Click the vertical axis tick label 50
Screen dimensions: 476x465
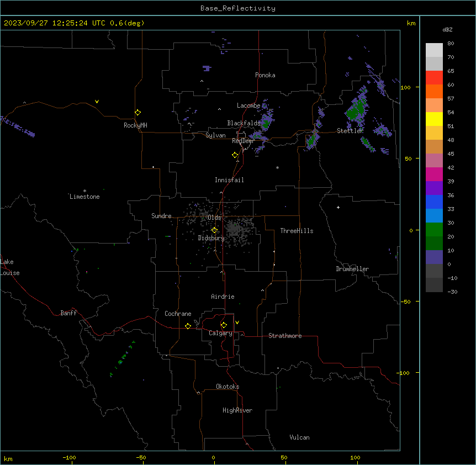(408, 158)
